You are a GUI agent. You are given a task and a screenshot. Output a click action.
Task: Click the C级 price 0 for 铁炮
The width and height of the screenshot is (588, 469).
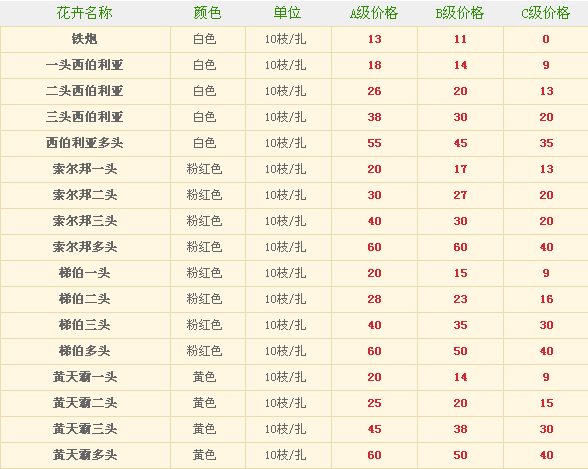tap(546, 39)
